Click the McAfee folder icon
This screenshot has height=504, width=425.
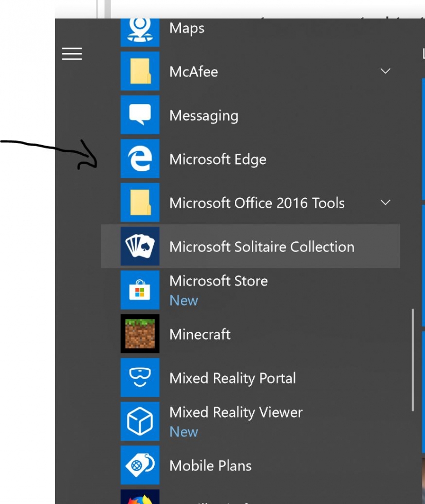click(140, 71)
